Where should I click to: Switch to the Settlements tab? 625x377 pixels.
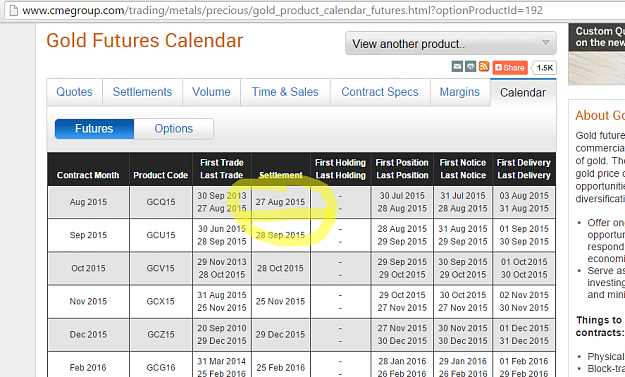(142, 92)
